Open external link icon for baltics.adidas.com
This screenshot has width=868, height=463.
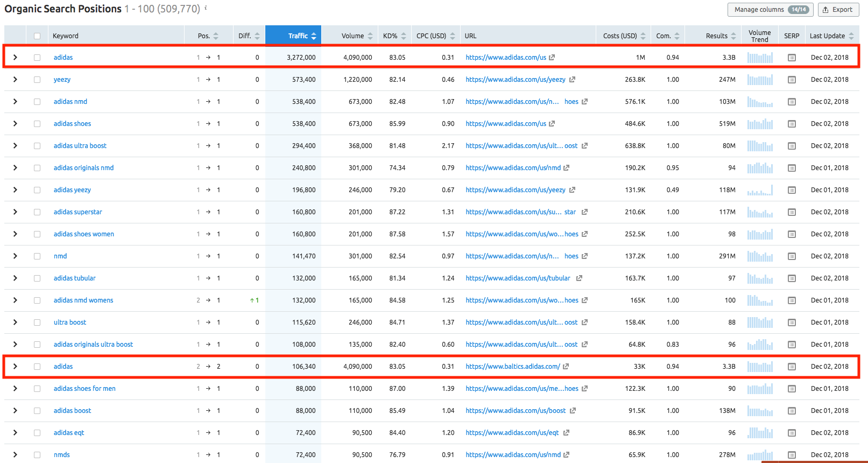(566, 366)
